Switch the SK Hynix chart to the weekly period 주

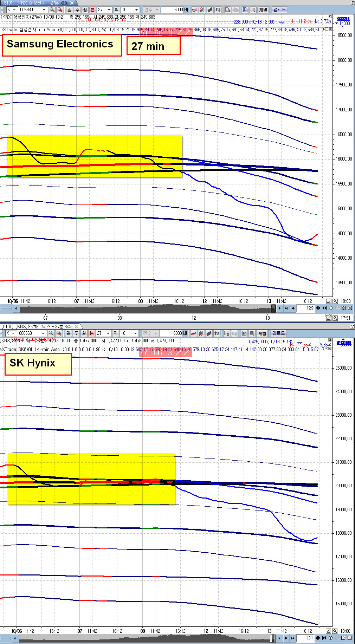coord(76,333)
